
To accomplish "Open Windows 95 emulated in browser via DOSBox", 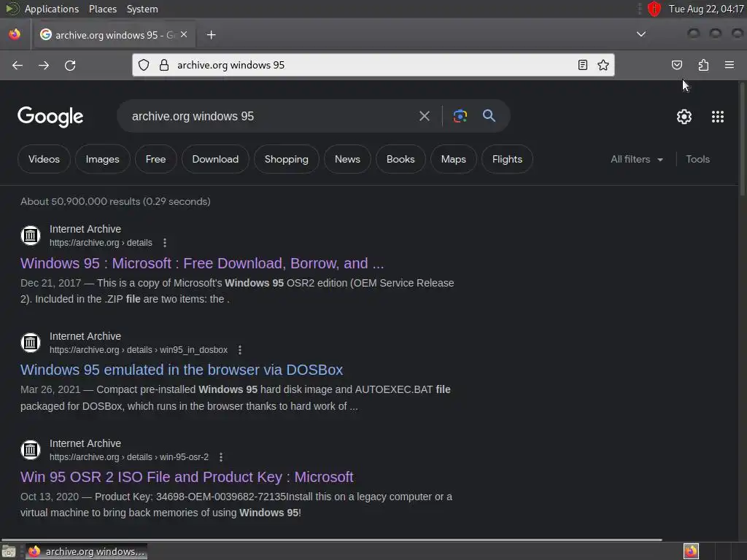I will point(182,370).
